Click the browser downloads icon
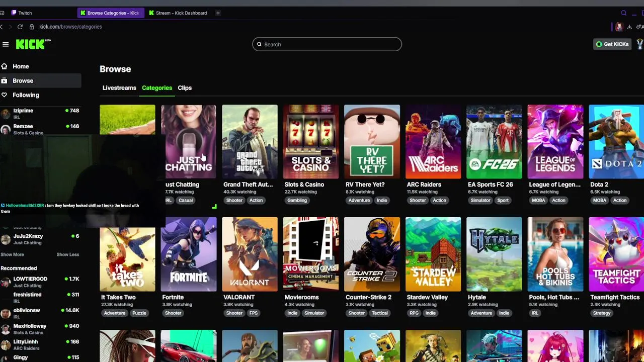Screen dimensions: 644x362 pos(629,27)
